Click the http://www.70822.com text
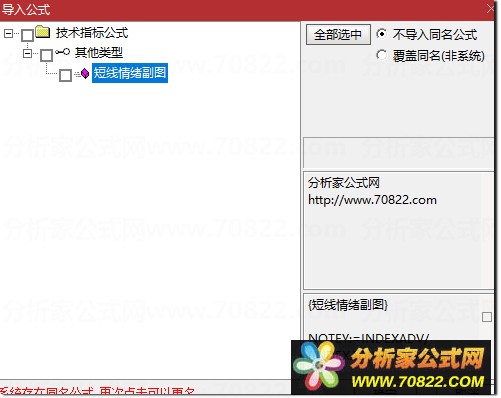 [372, 200]
